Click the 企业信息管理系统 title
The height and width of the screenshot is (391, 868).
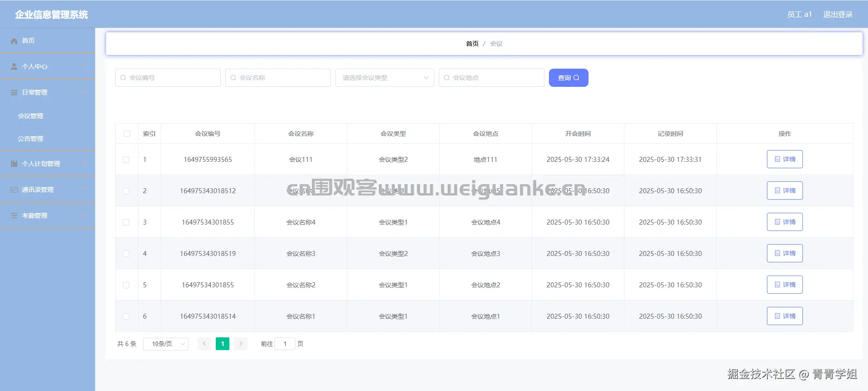click(51, 15)
